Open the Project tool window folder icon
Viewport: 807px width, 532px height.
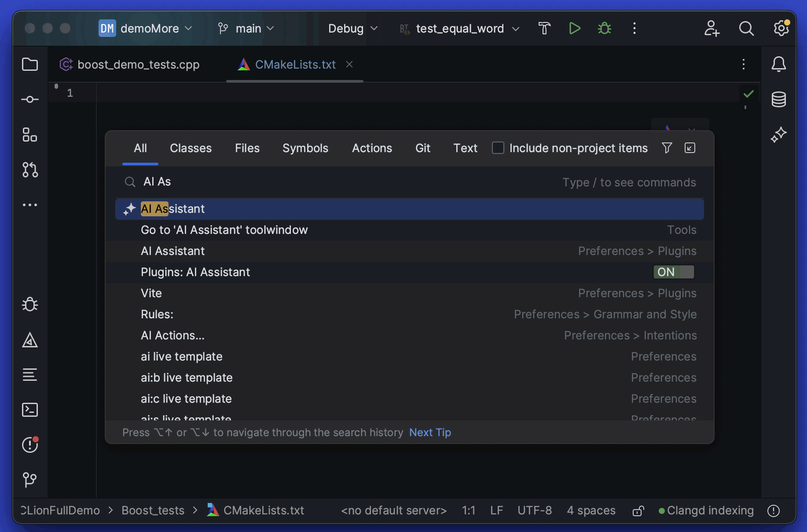click(x=30, y=65)
